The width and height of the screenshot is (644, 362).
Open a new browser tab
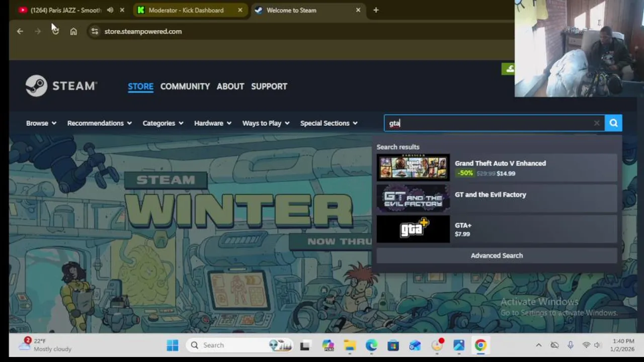(376, 10)
